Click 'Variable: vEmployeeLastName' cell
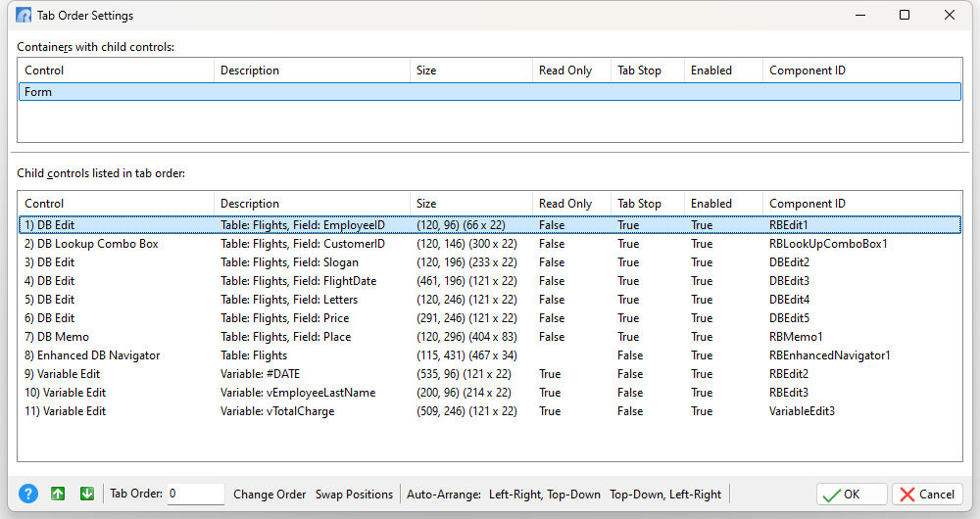 click(298, 393)
